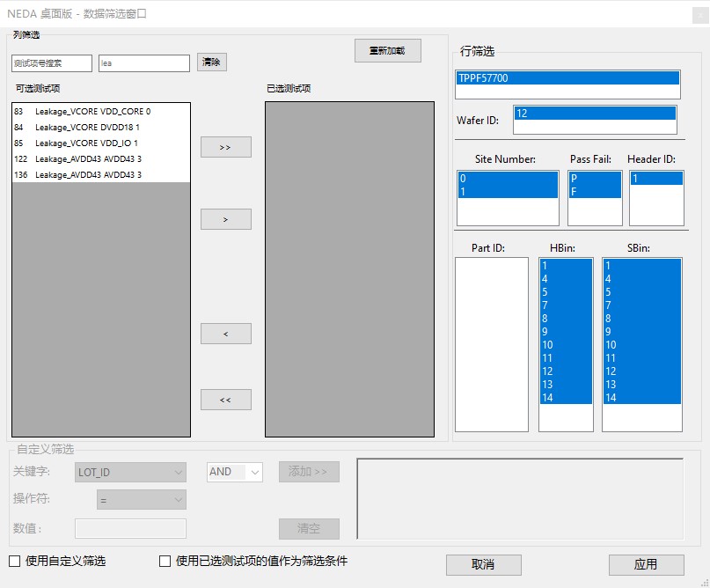Toggle 使用已选测试项的值作为筛选条件 checkbox

click(165, 561)
